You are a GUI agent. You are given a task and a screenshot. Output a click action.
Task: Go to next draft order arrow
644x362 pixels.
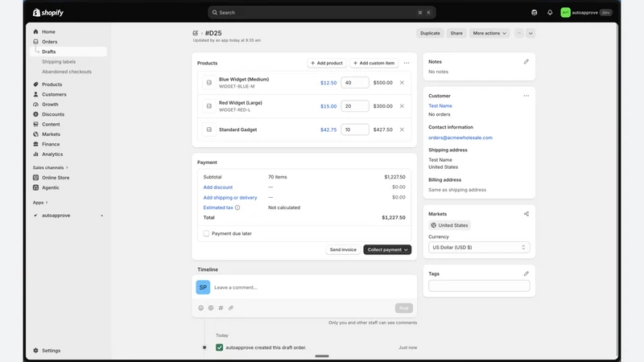(530, 33)
